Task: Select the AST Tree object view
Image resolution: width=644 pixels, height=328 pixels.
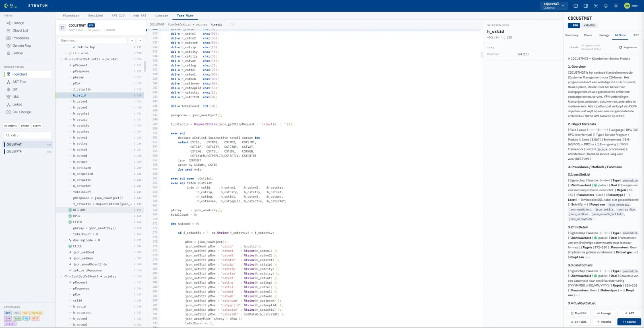Action: pos(27,82)
